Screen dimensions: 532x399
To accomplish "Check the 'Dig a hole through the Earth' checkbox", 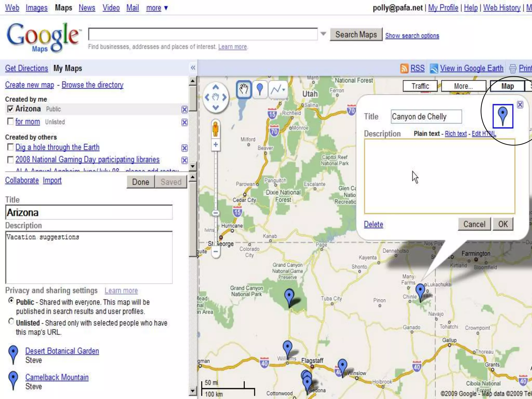I will click(x=10, y=147).
